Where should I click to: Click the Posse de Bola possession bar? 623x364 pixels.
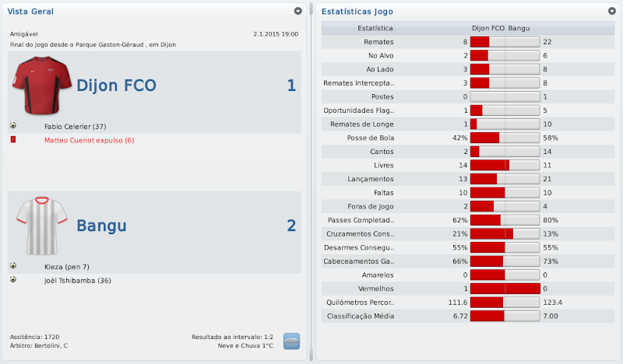[x=505, y=138]
